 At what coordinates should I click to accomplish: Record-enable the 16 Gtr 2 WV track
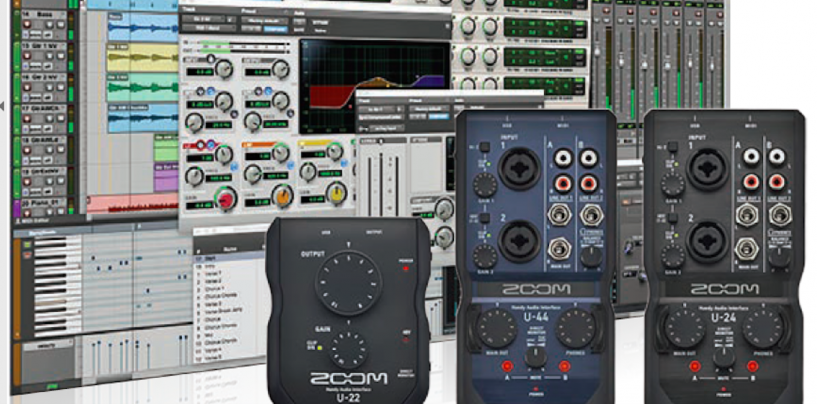26,88
